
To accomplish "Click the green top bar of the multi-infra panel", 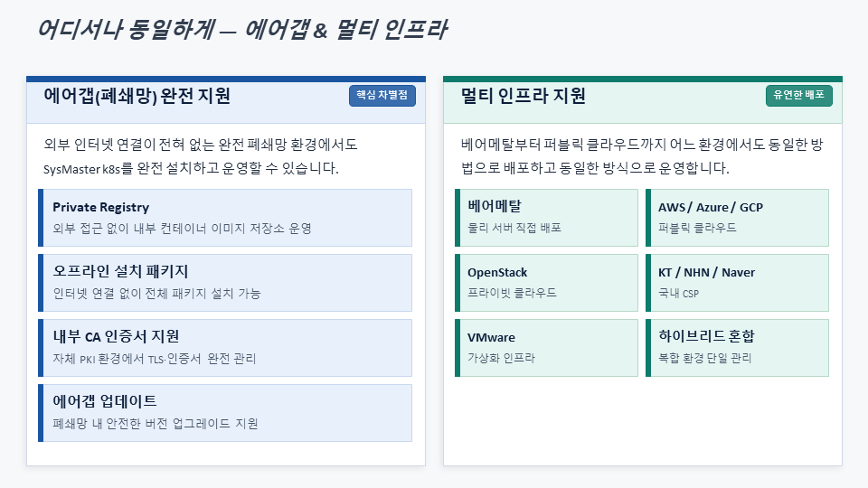I will (x=642, y=79).
